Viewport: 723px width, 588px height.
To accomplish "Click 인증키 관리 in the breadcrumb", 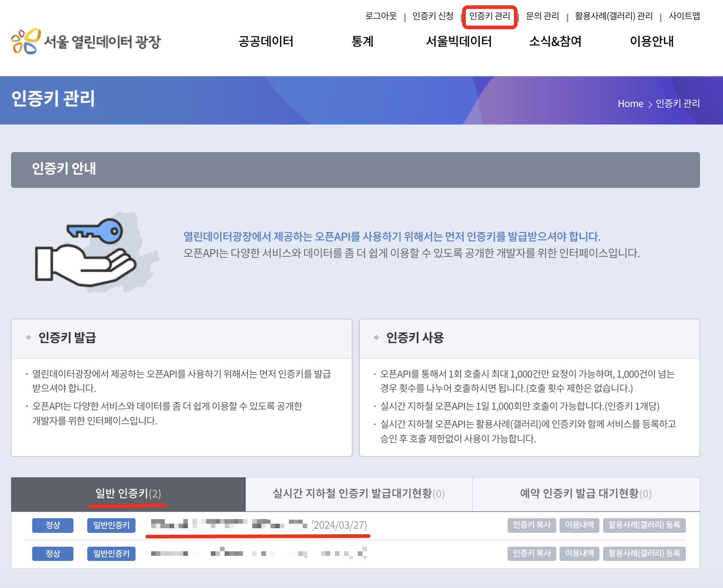I will tap(678, 104).
